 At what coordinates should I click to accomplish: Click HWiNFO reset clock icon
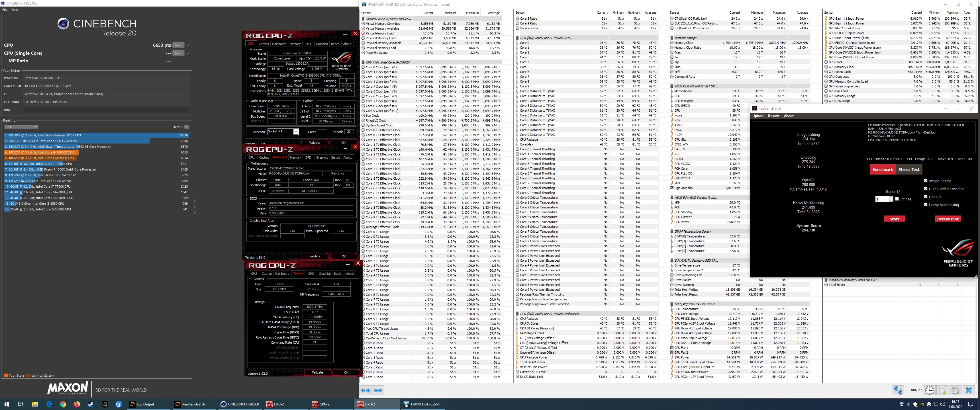point(929,390)
